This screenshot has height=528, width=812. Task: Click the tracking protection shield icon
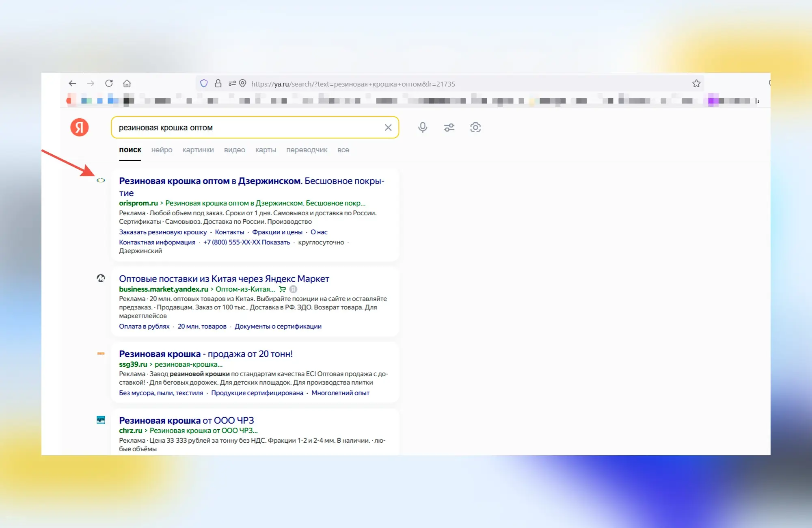[204, 84]
